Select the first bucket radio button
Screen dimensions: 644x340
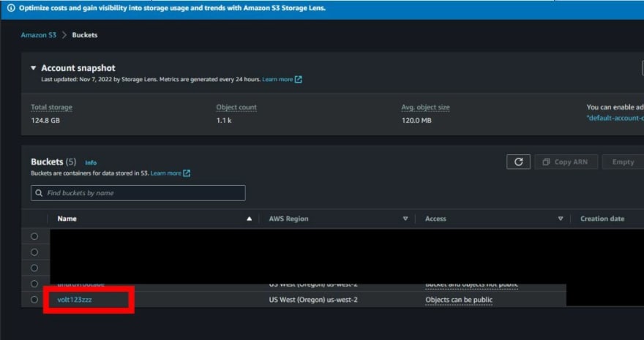click(x=34, y=237)
